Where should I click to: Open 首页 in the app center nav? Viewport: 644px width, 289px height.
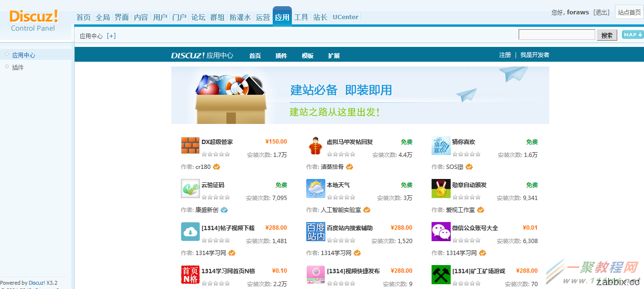255,56
